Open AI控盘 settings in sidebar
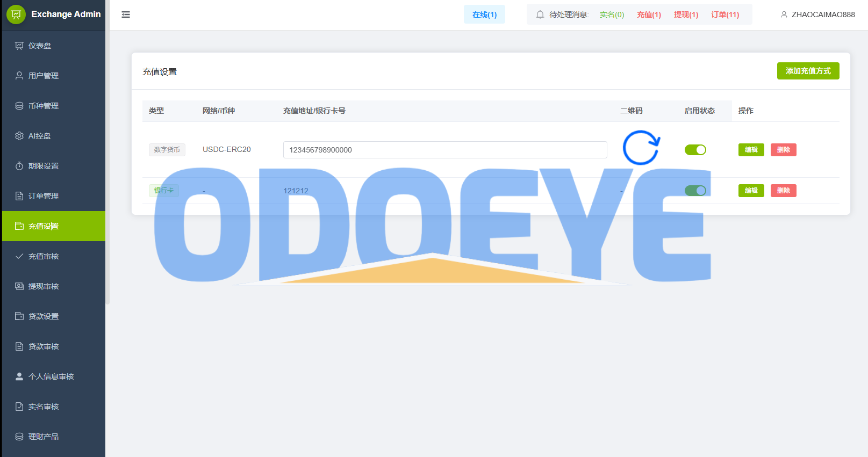Viewport: 868px width, 457px height. (40, 136)
